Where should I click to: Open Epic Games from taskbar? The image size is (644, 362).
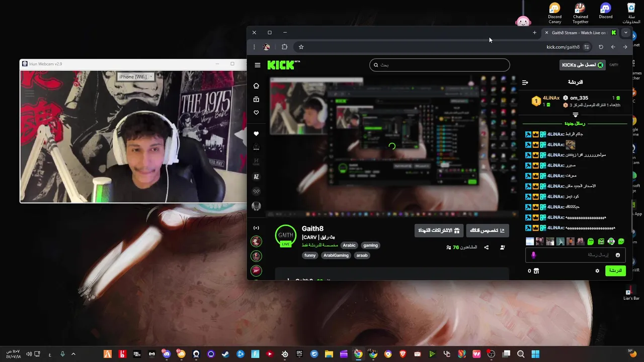point(299,354)
